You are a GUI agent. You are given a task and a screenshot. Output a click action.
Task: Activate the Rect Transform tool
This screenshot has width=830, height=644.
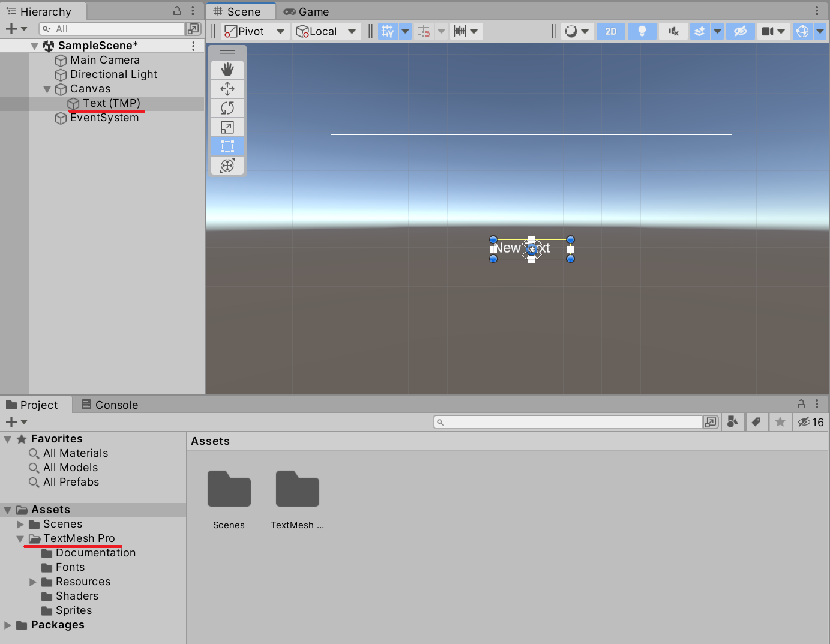point(227,146)
